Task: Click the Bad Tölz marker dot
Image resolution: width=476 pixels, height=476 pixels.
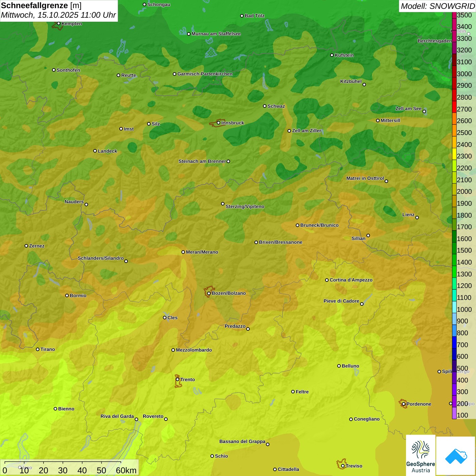Action: click(x=242, y=16)
